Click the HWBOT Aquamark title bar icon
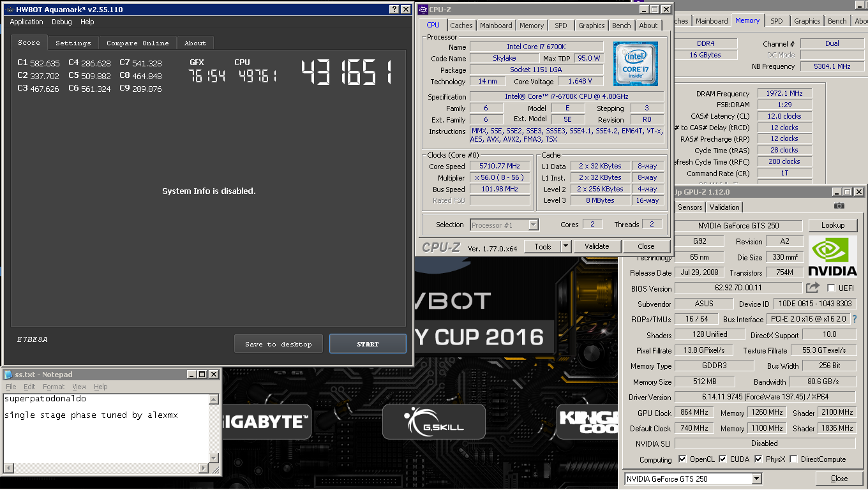The width and height of the screenshot is (868, 490). [9, 10]
